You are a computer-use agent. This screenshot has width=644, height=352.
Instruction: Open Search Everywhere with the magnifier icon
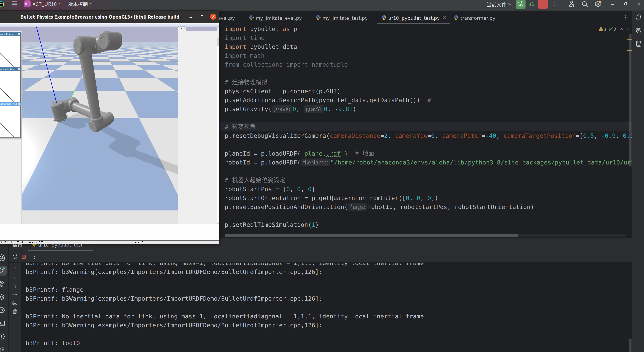coord(585,4)
